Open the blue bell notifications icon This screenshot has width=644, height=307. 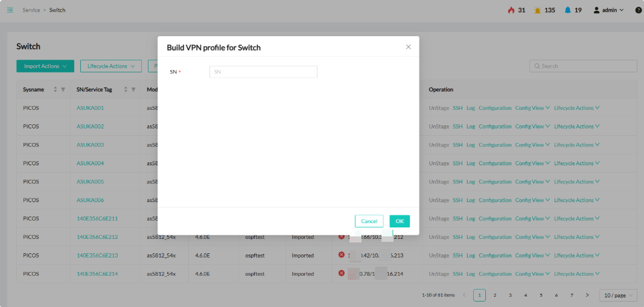(x=567, y=10)
